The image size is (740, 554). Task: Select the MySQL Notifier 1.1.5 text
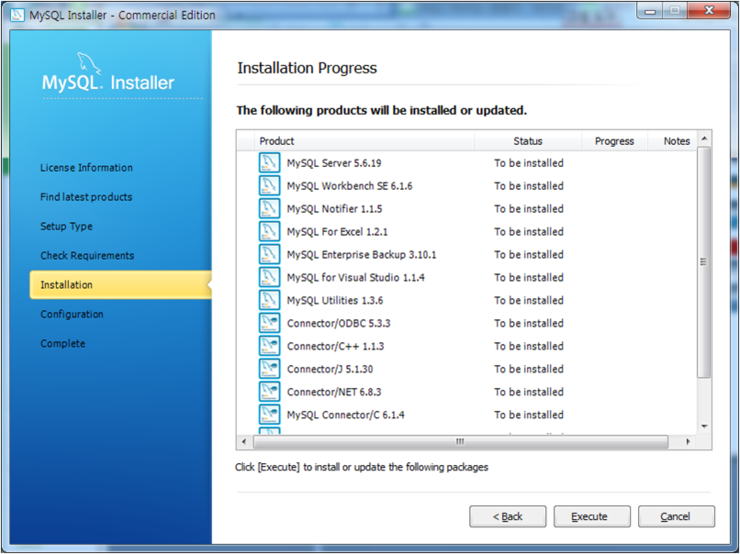click(335, 209)
